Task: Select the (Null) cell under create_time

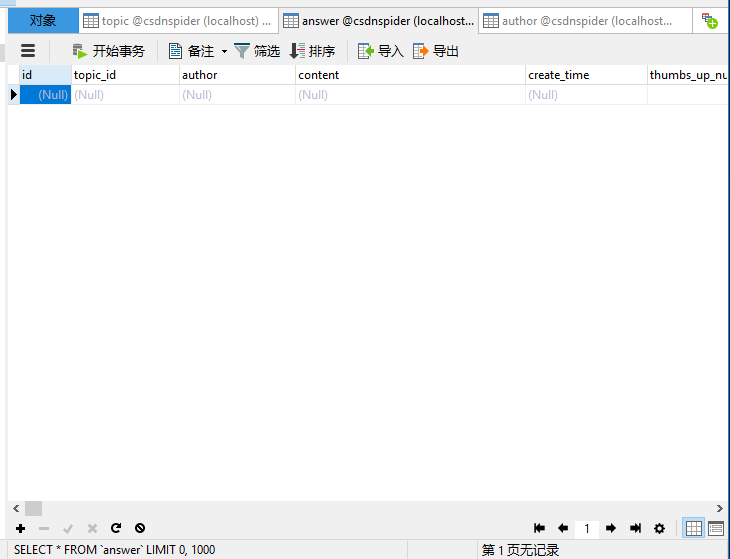Action: tap(586, 95)
